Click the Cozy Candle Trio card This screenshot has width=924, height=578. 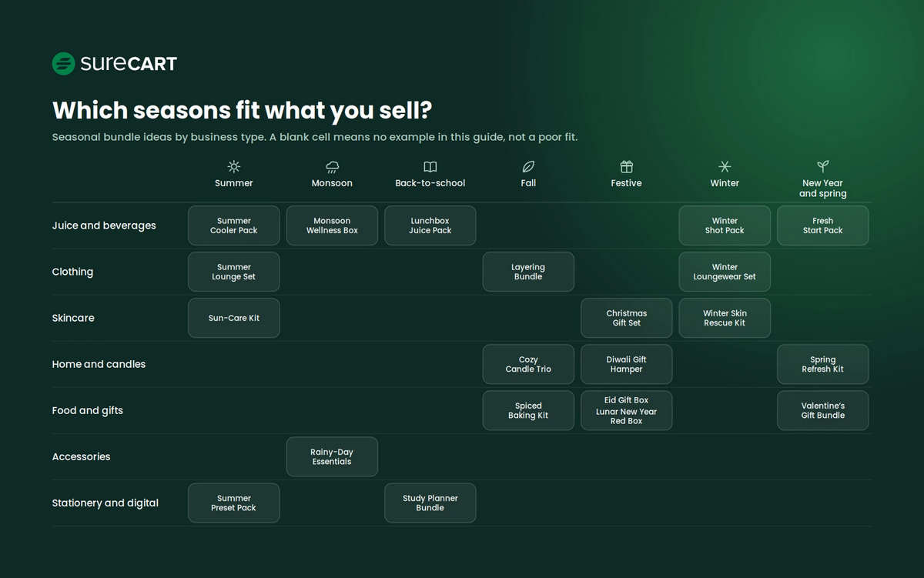pyautogui.click(x=528, y=364)
